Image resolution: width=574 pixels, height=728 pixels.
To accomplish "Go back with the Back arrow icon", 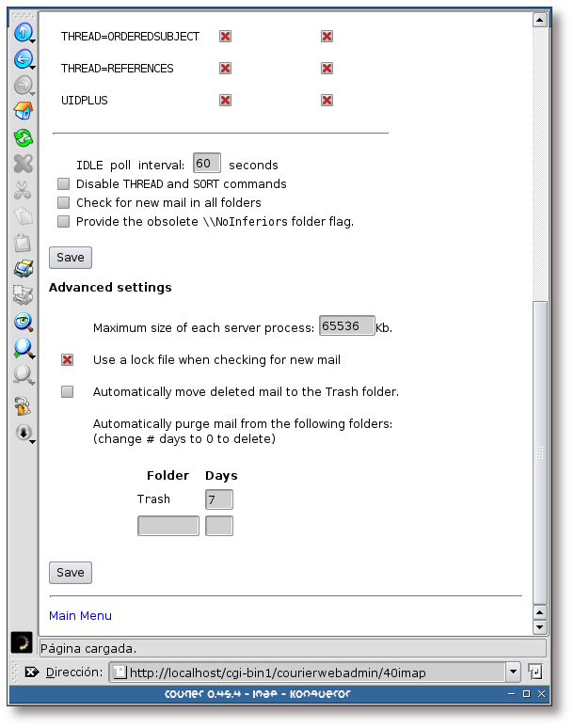I will tap(23, 60).
